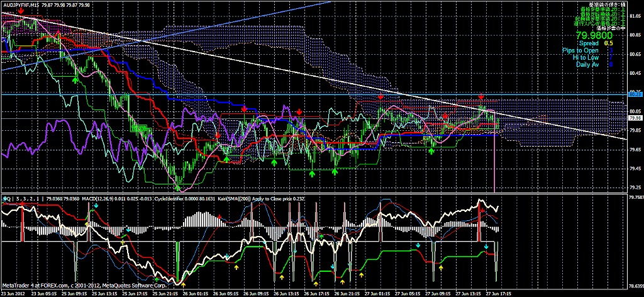Click the Hi to Low label

click(x=586, y=57)
